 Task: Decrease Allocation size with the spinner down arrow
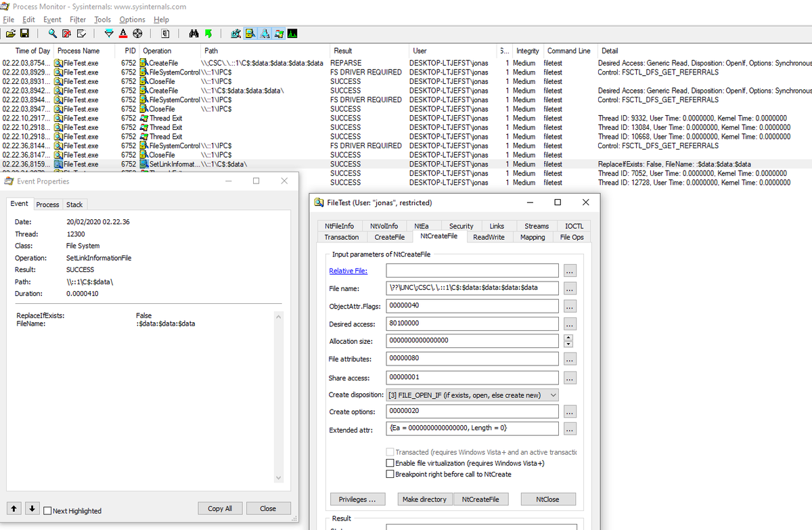(568, 344)
